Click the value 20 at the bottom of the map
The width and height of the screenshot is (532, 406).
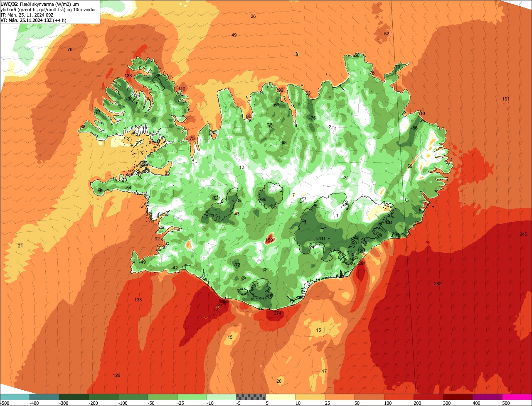[279, 381]
